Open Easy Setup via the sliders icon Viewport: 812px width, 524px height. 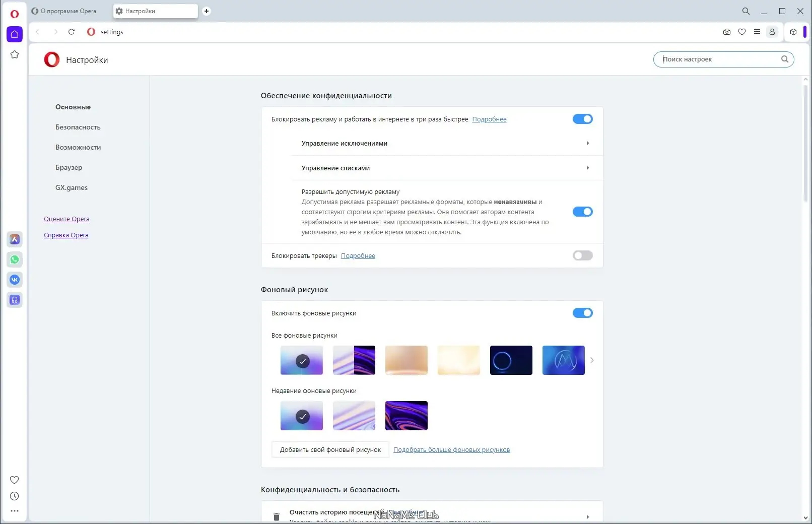(757, 32)
